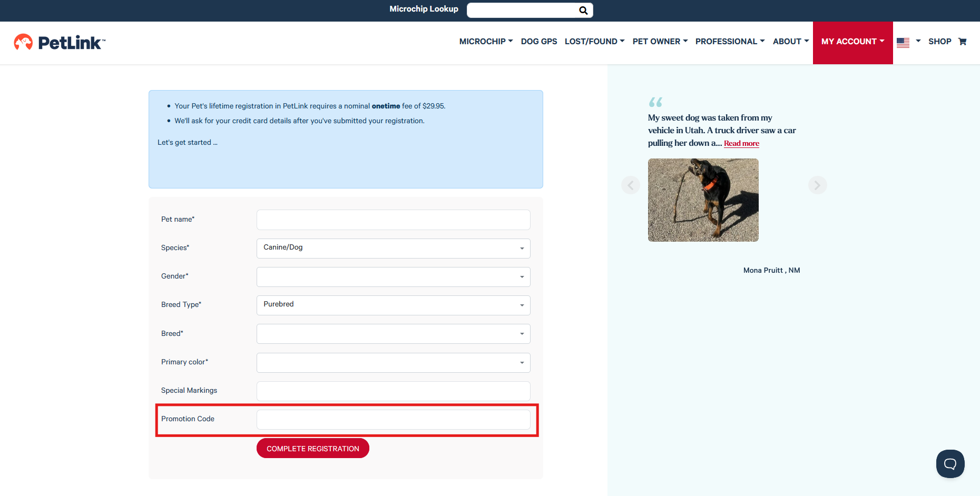Open the chat support bubble icon
The image size is (980, 496).
point(950,464)
